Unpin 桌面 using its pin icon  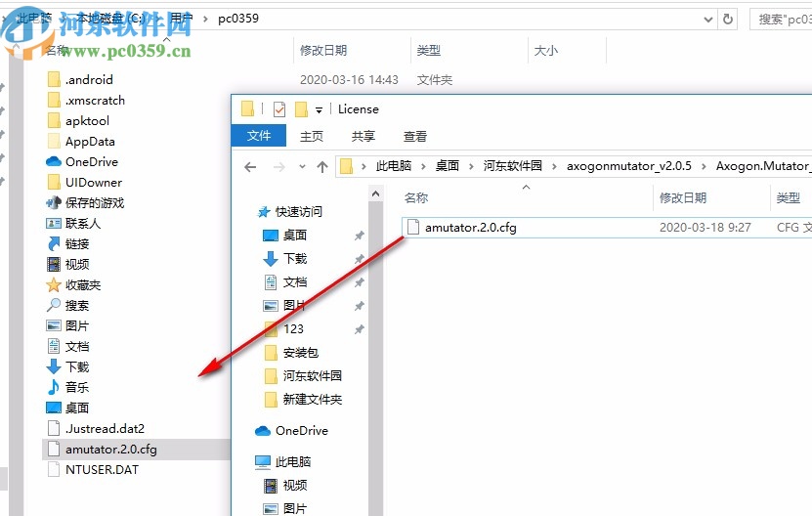click(x=359, y=236)
